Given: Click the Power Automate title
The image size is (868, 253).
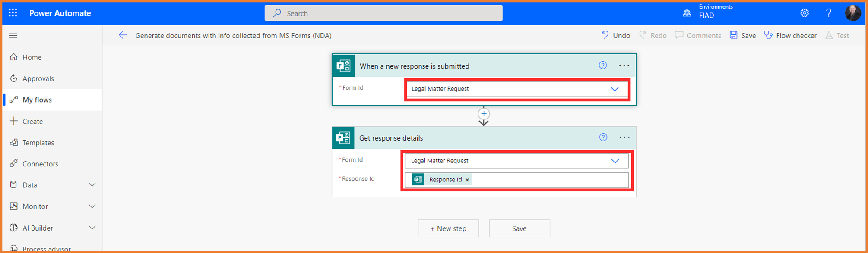Looking at the screenshot, I should click(x=60, y=13).
